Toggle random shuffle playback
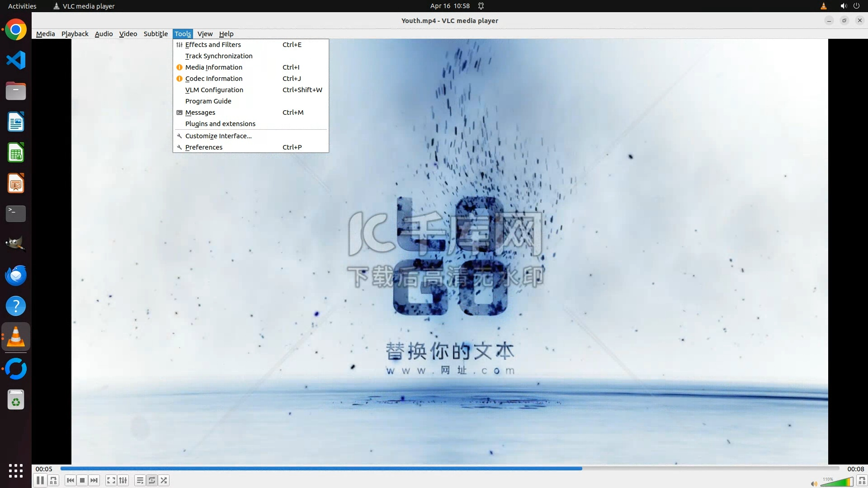This screenshot has width=868, height=488. pyautogui.click(x=164, y=480)
